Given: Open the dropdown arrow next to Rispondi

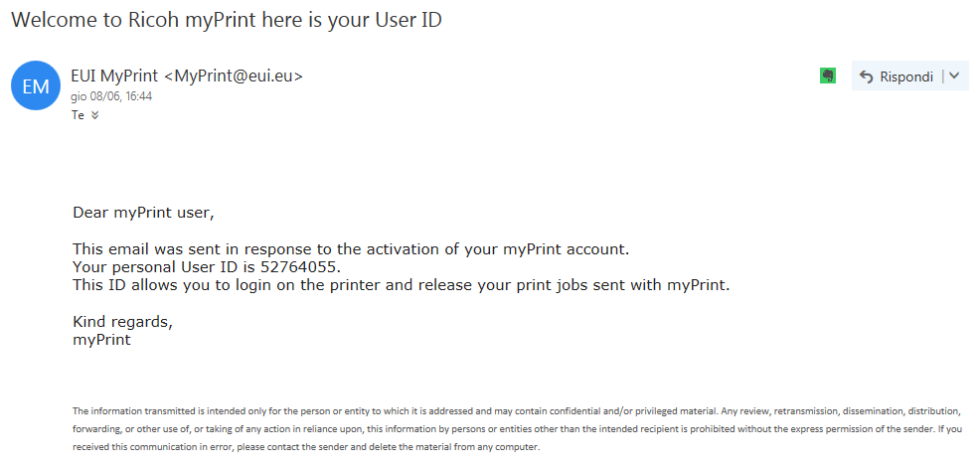Looking at the screenshot, I should (954, 76).
